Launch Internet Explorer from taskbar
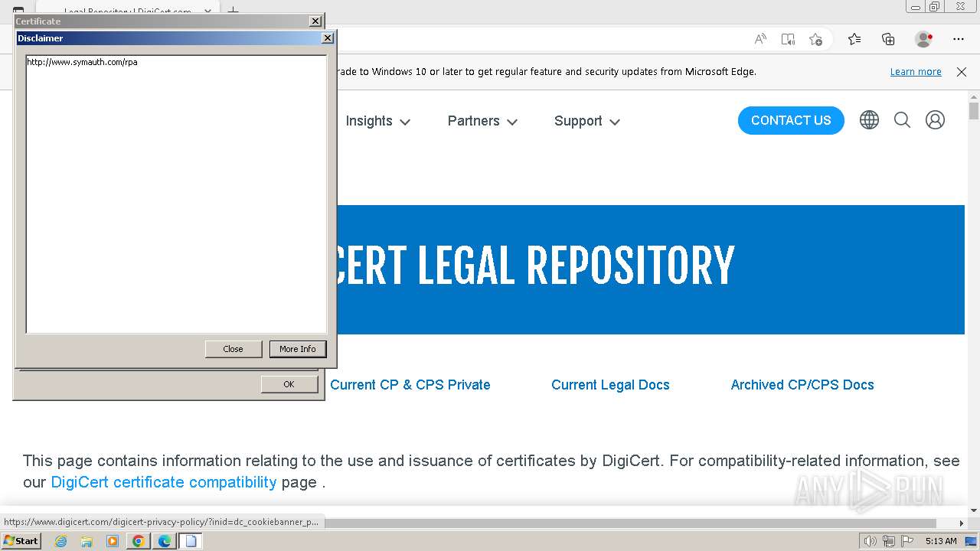The image size is (980, 551). [60, 541]
